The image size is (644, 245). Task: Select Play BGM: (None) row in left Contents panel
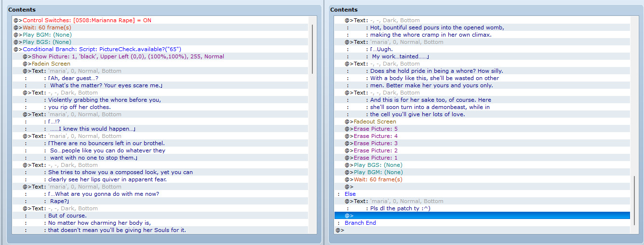point(160,35)
